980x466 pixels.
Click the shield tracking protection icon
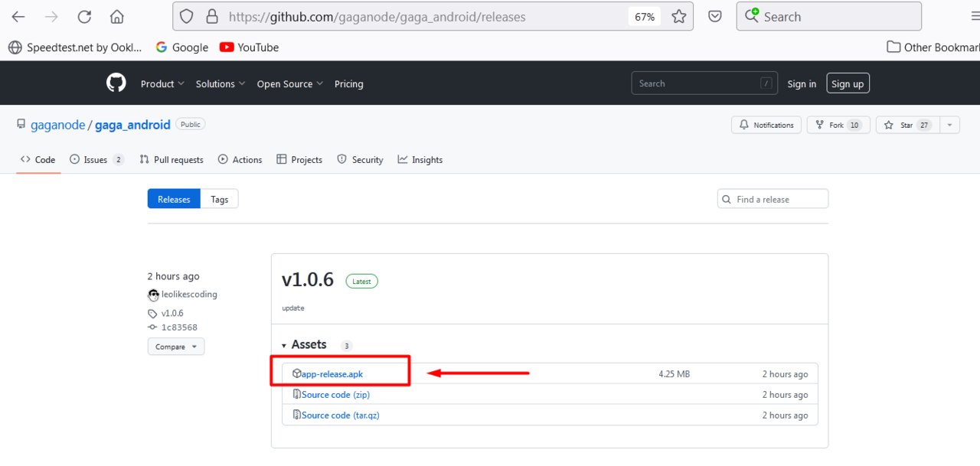point(188,17)
